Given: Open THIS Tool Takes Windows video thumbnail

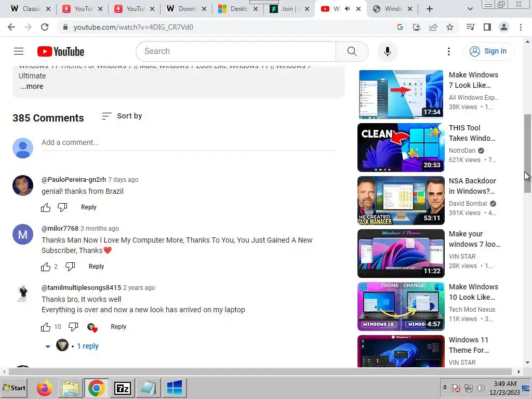Looking at the screenshot, I should tap(401, 148).
